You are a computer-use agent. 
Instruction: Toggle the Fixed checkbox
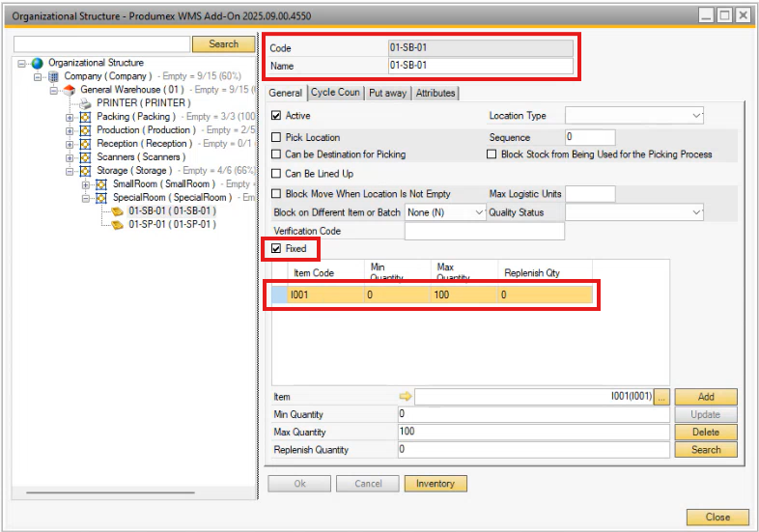(277, 249)
